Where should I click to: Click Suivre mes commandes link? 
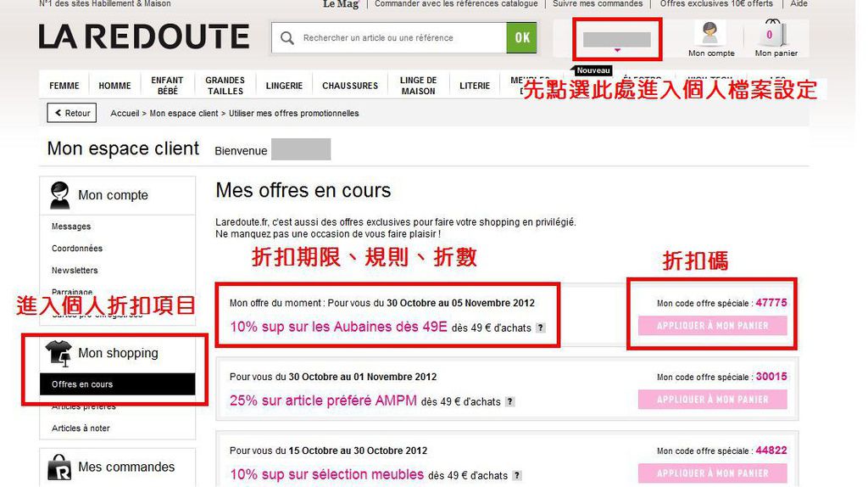pos(598,4)
